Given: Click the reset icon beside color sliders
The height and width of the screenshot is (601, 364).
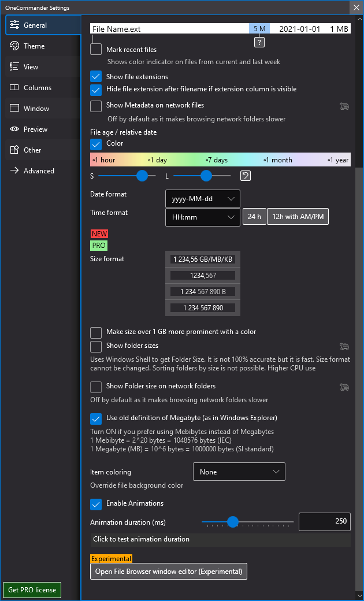Looking at the screenshot, I should click(246, 176).
